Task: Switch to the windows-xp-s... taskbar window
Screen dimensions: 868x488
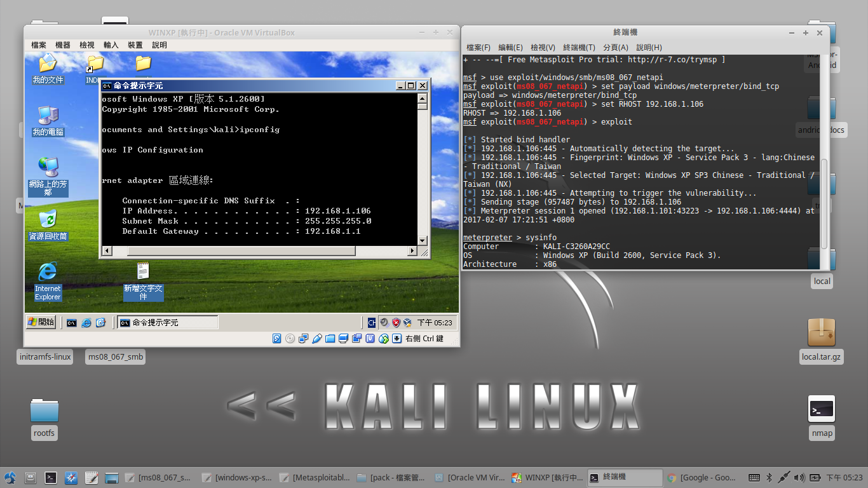Action: click(x=237, y=477)
